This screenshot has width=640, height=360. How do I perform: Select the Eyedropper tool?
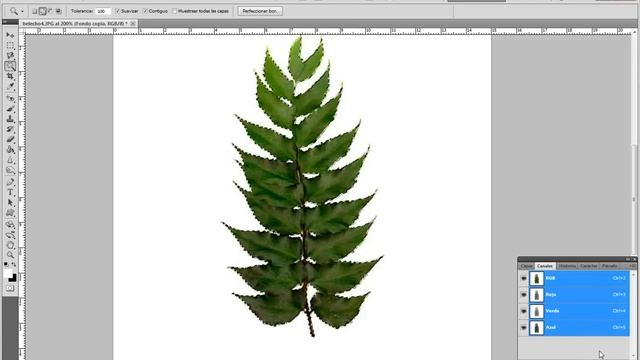coord(10,86)
